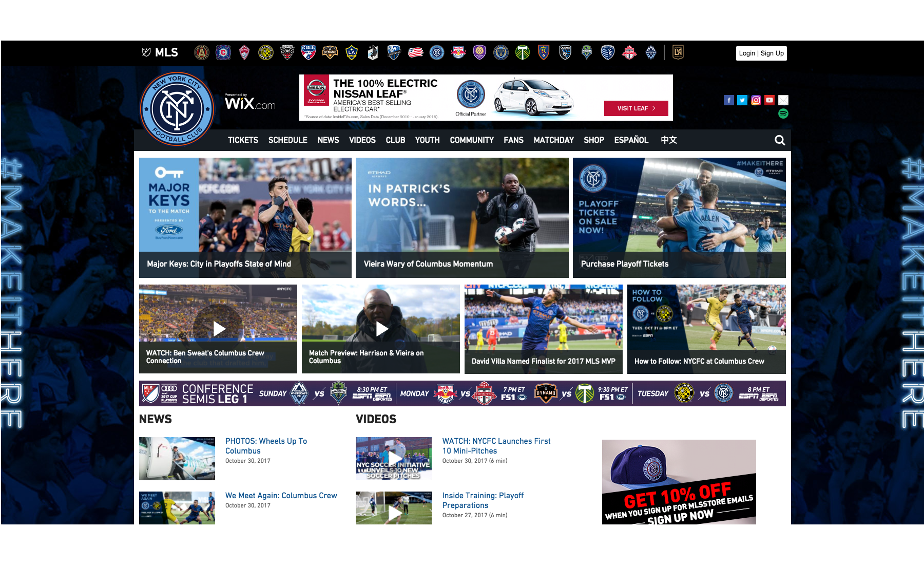Open the VIDEOS menu item
The height and width of the screenshot is (565, 924).
point(362,140)
